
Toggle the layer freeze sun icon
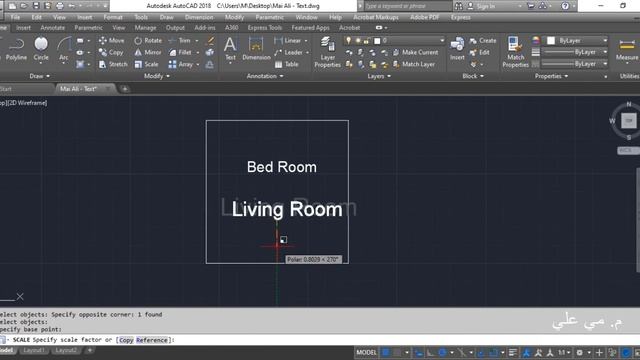tap(358, 40)
